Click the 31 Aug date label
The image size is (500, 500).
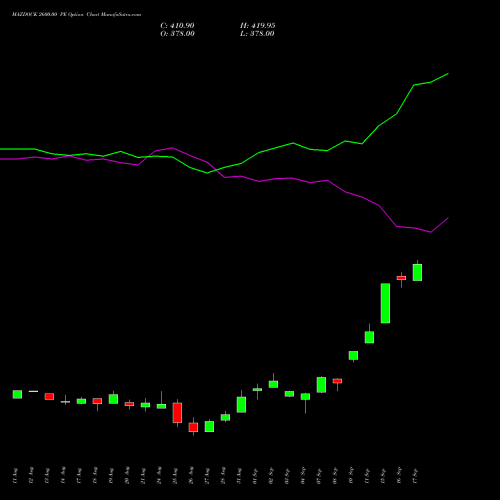click(x=239, y=476)
